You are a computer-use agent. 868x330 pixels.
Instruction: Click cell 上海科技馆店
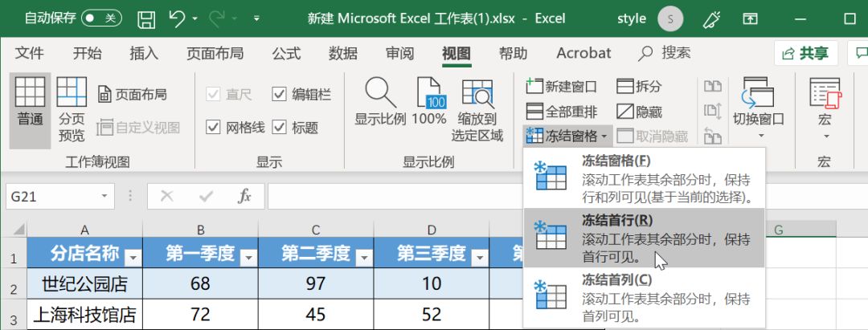click(x=84, y=315)
